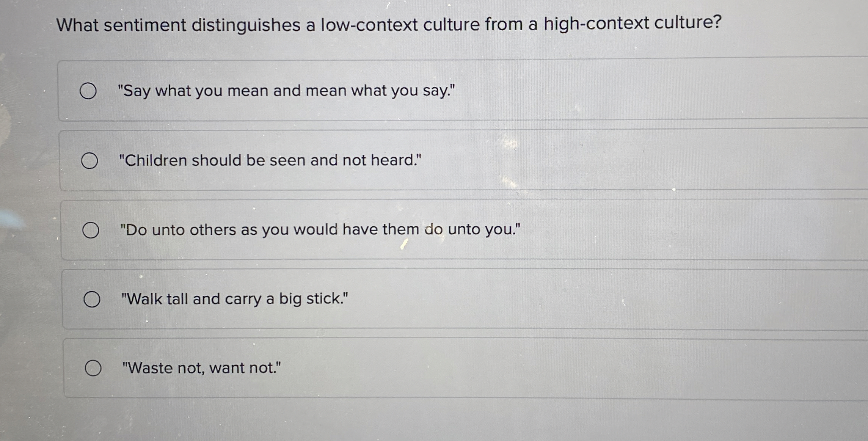Select the radio button for "Children should be seen and not heard."
868x441 pixels.
click(89, 160)
